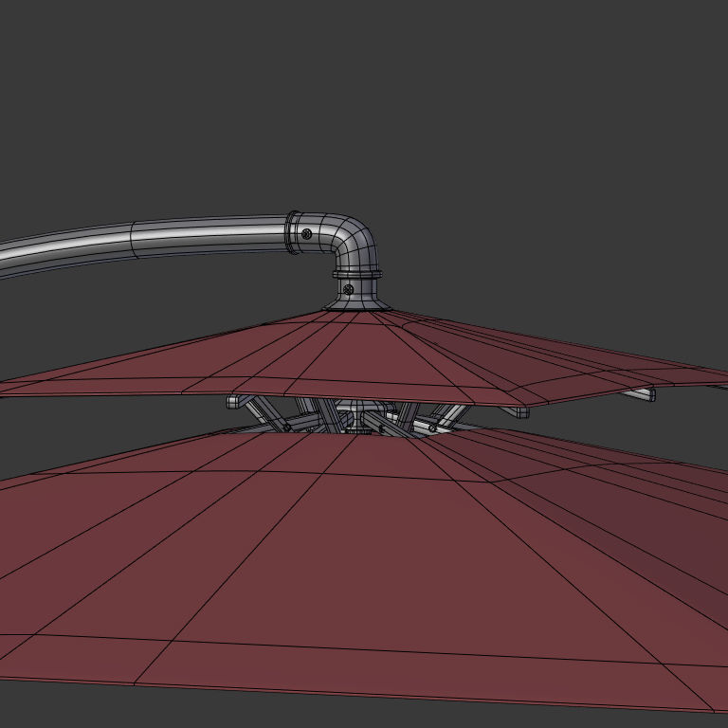Select the large lower red canopy
The image size is (728, 728).
(x=364, y=569)
